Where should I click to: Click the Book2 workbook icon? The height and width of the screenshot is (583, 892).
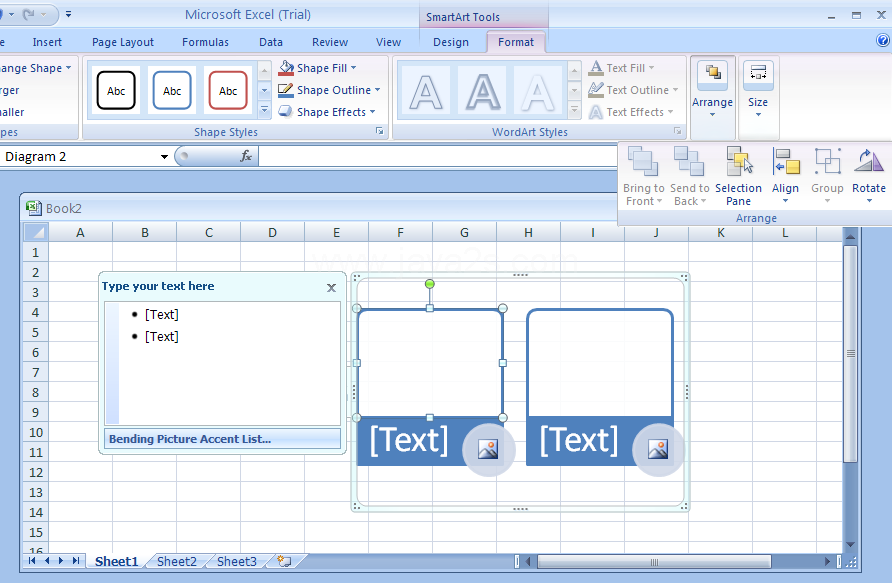click(x=34, y=208)
